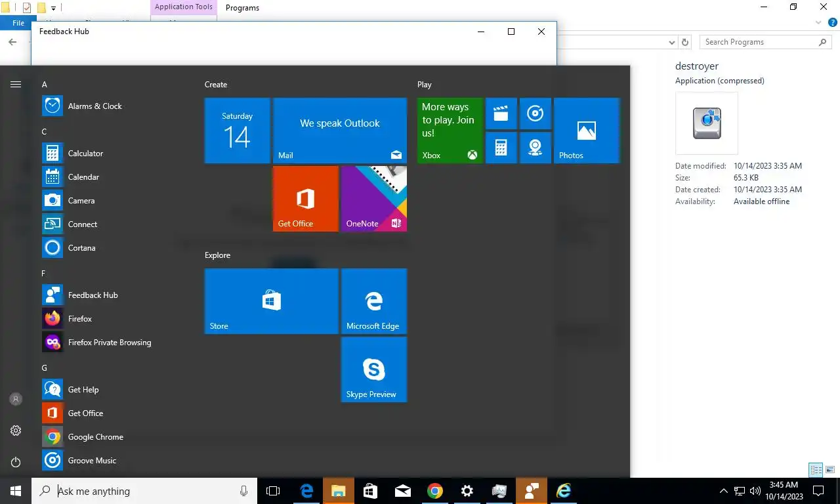The width and height of the screenshot is (840, 504).
Task: Click the Ask me anything search box
Action: [x=144, y=491]
